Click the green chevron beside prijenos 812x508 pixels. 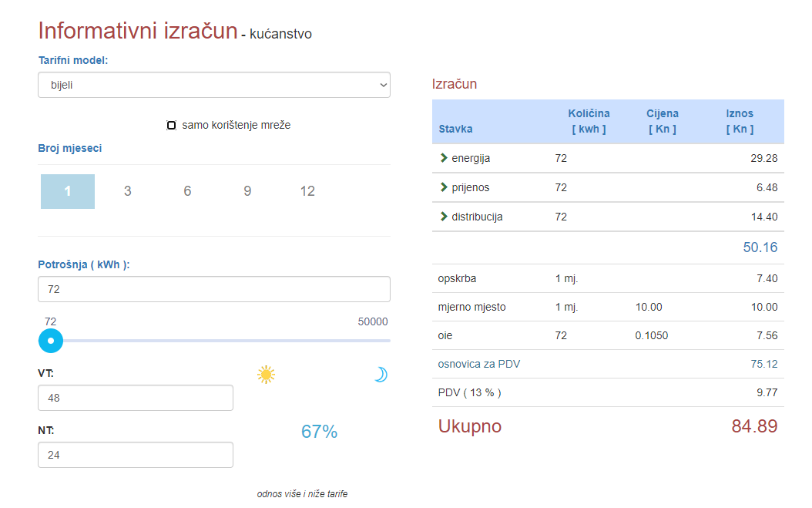(x=444, y=187)
